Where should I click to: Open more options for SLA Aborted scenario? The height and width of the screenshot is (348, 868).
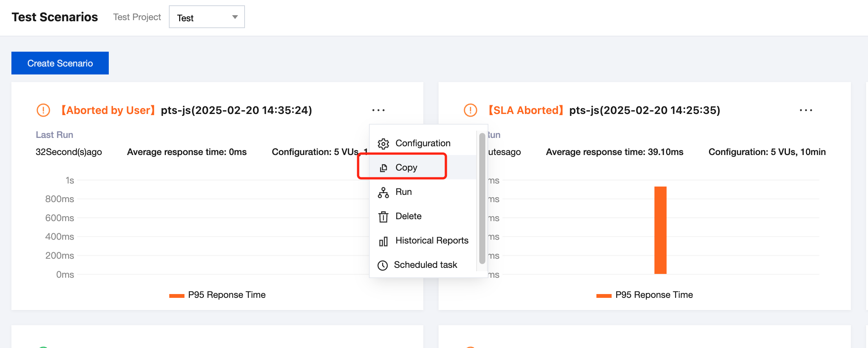[x=806, y=110]
